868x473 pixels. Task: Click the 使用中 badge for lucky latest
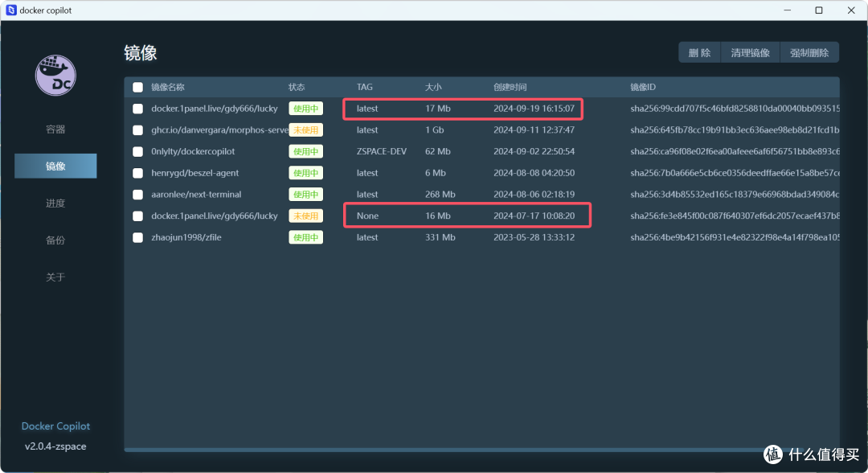[x=305, y=109]
